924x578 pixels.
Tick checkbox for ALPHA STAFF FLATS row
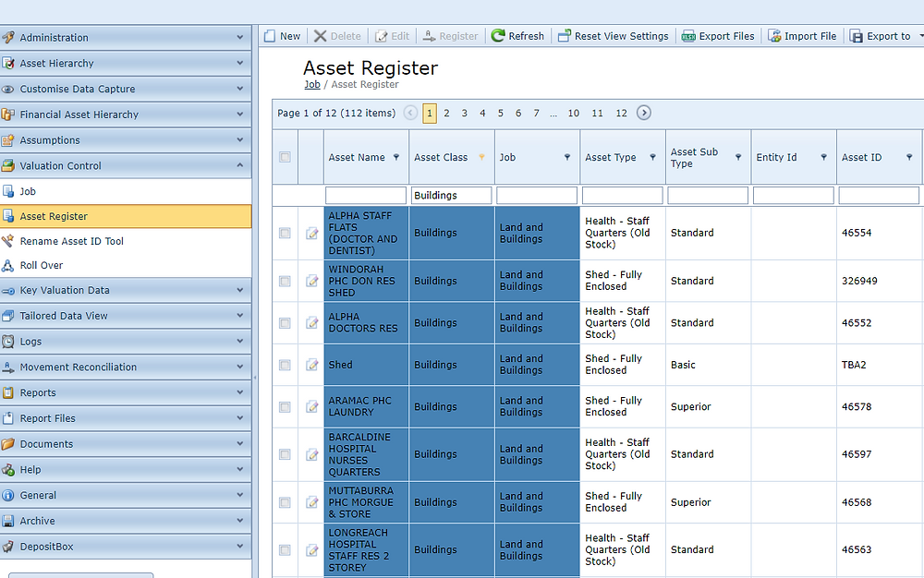[285, 233]
